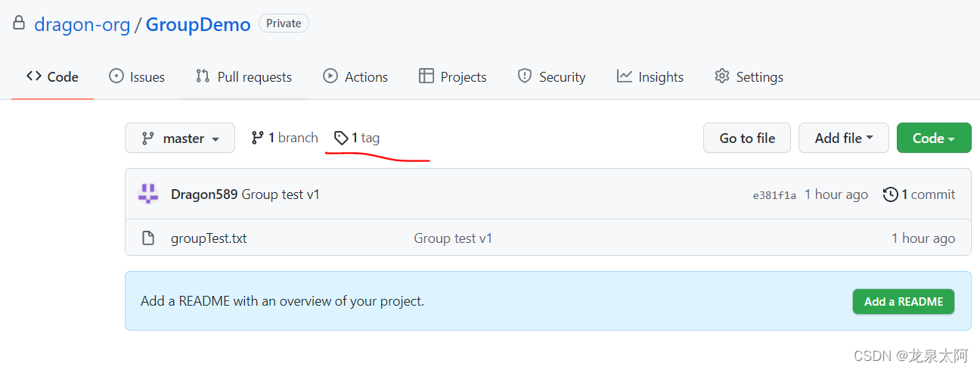980x370 pixels.
Task: Click the Code brackets icon
Action: click(33, 76)
